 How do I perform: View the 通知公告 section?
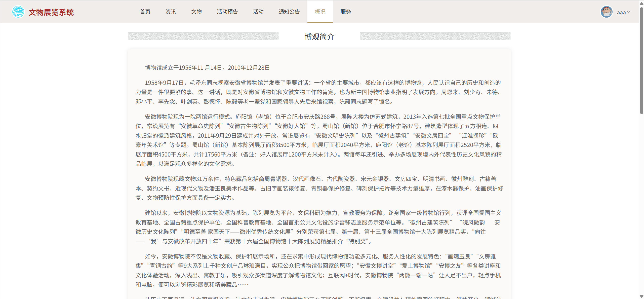coord(289,12)
